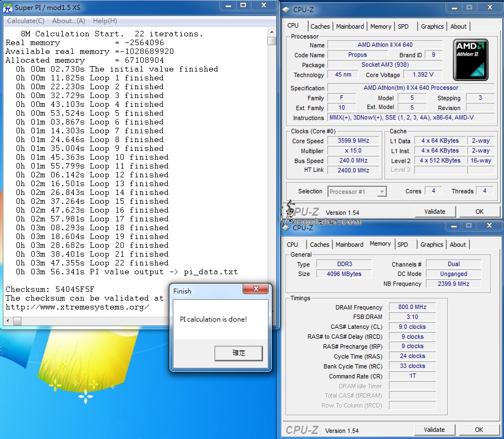Click the Bus Speed value 240.0 MHz
This screenshot has height=439, width=504.
(353, 160)
